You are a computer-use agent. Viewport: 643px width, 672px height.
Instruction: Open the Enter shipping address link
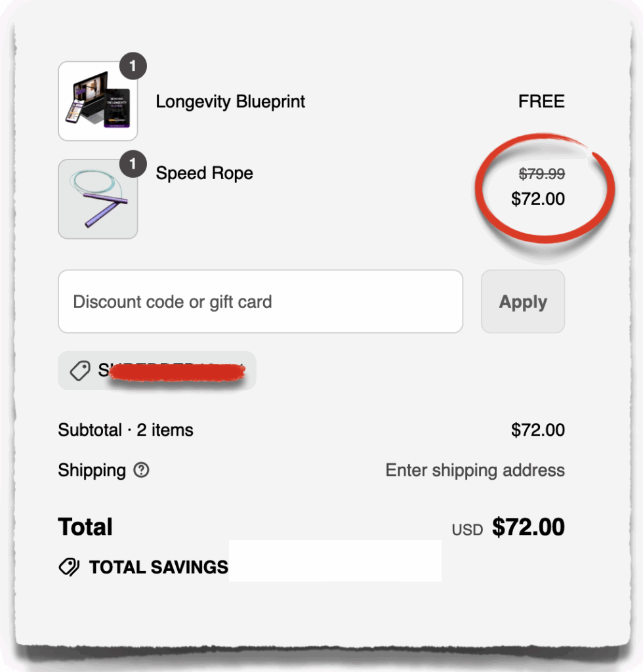[474, 471]
